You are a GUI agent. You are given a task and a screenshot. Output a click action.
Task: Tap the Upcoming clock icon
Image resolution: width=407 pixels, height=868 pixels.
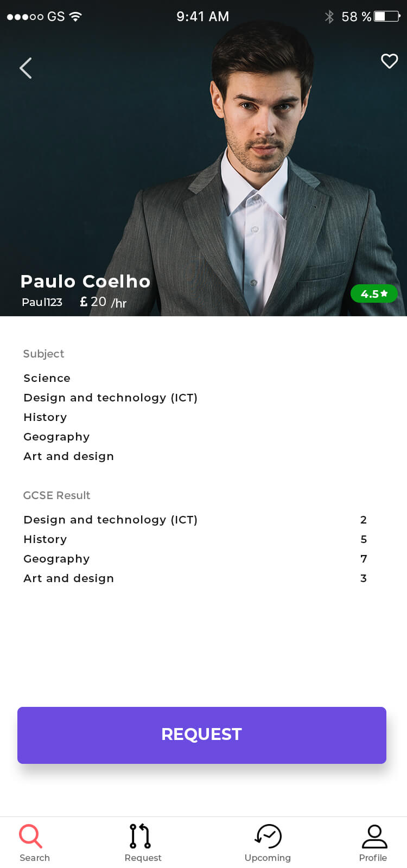tap(268, 836)
